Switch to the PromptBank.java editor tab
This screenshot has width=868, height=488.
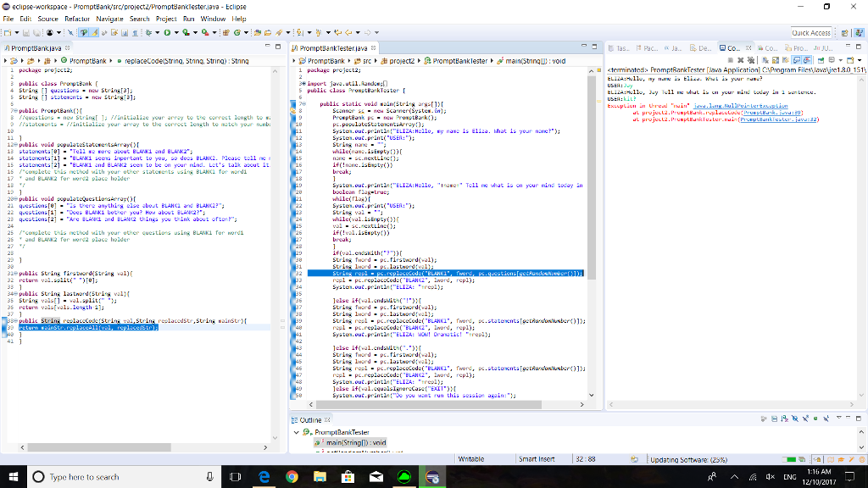point(36,48)
